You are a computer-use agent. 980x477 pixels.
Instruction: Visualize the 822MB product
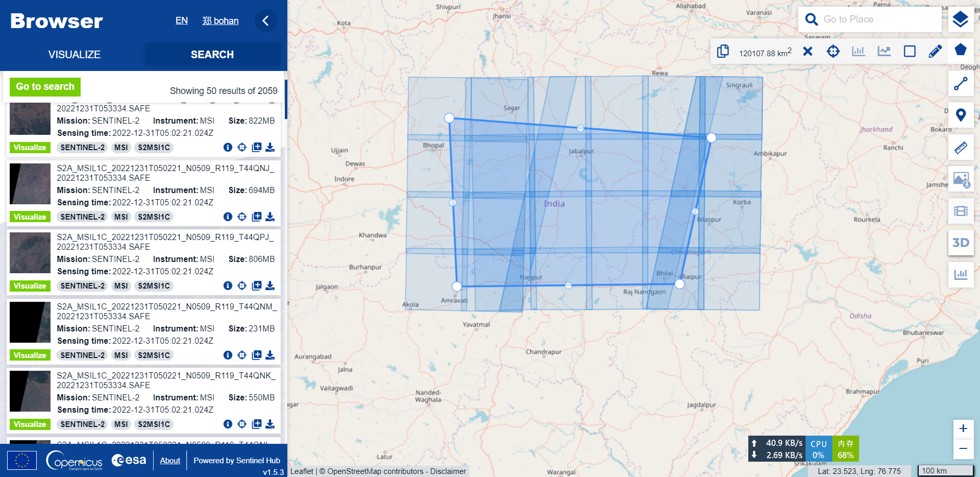(30, 148)
